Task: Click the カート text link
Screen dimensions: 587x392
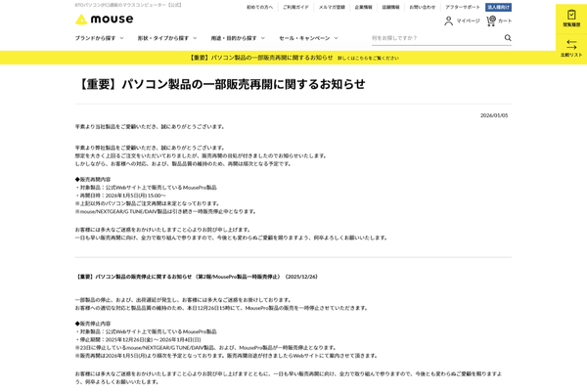Action: click(505, 21)
